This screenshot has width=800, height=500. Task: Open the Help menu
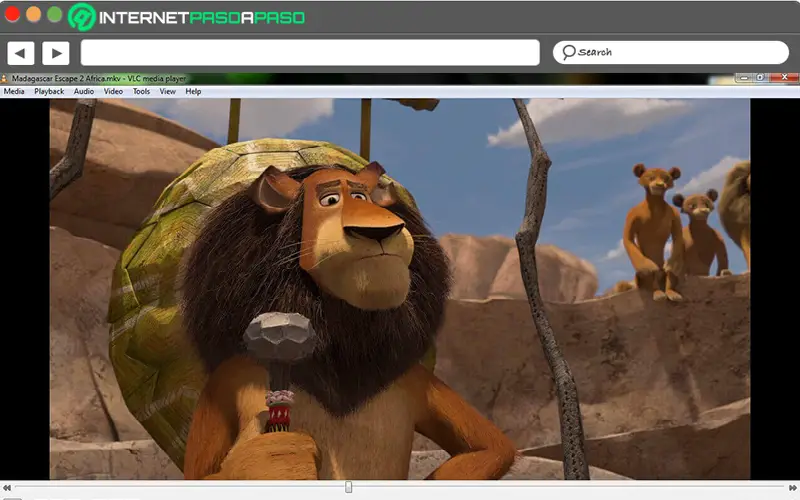point(193,91)
